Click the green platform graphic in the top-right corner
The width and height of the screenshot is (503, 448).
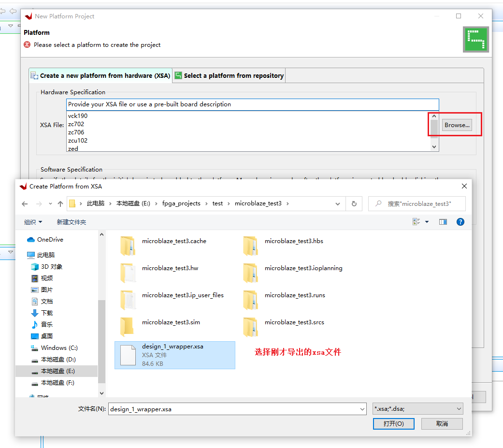point(476,39)
